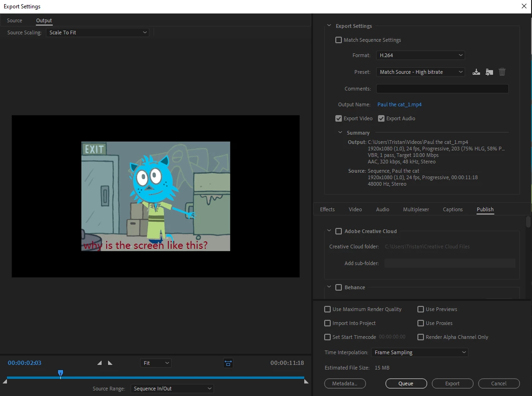Image resolution: width=532 pixels, height=396 pixels.
Task: Open the Source Scaling dropdown
Action: [x=97, y=32]
